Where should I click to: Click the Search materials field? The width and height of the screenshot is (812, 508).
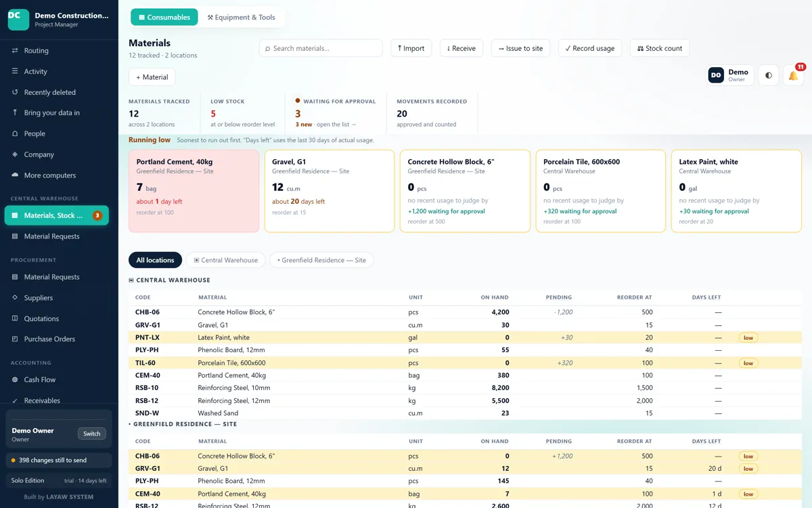[321, 48]
